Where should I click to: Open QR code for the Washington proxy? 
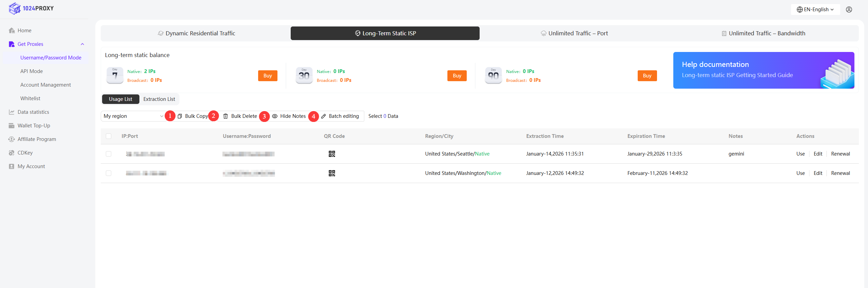point(331,173)
